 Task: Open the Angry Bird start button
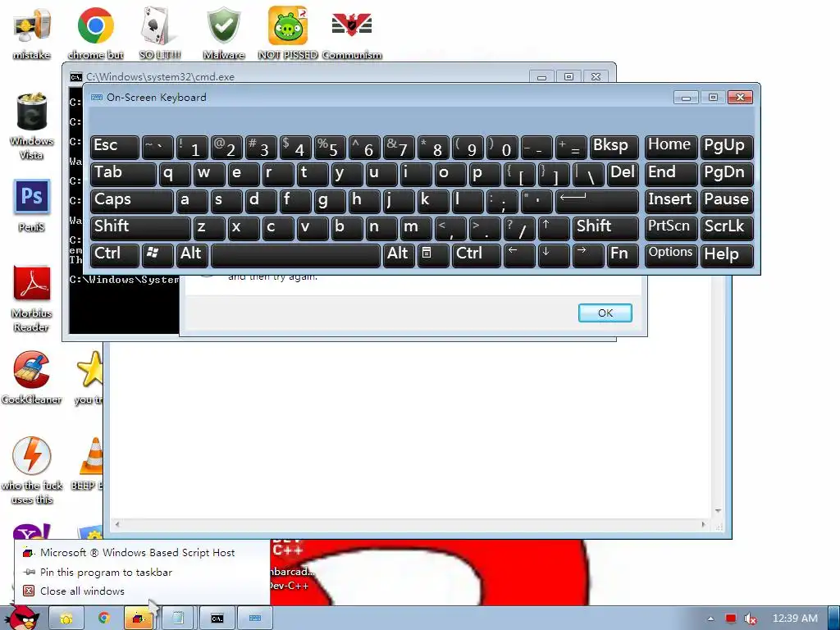[x=24, y=618]
